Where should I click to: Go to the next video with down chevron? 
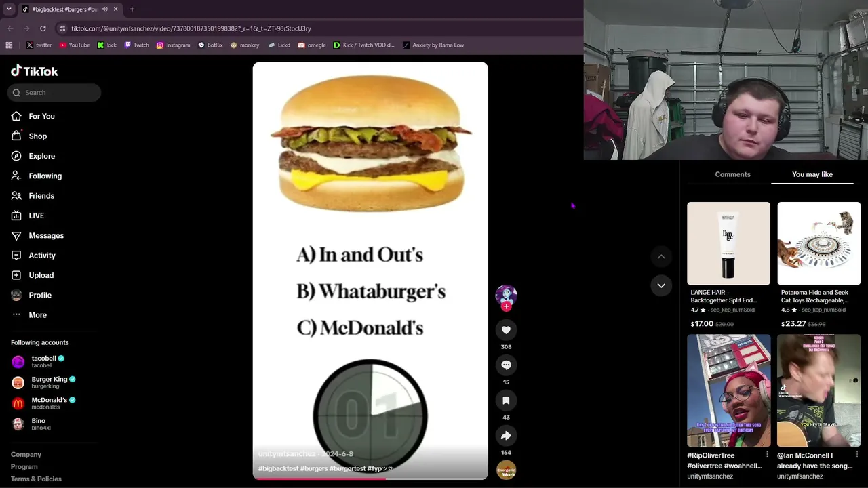(661, 286)
